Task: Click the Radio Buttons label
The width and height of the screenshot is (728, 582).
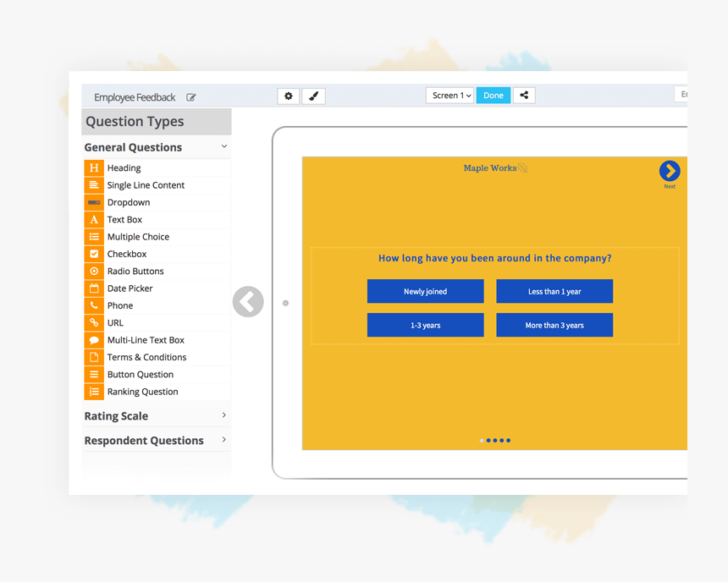Action: tap(135, 271)
